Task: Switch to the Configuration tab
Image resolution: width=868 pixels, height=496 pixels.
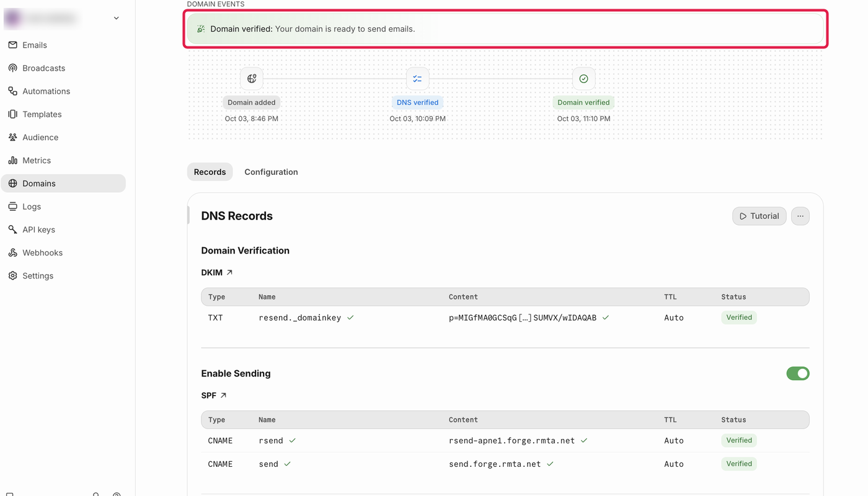Action: tap(271, 172)
